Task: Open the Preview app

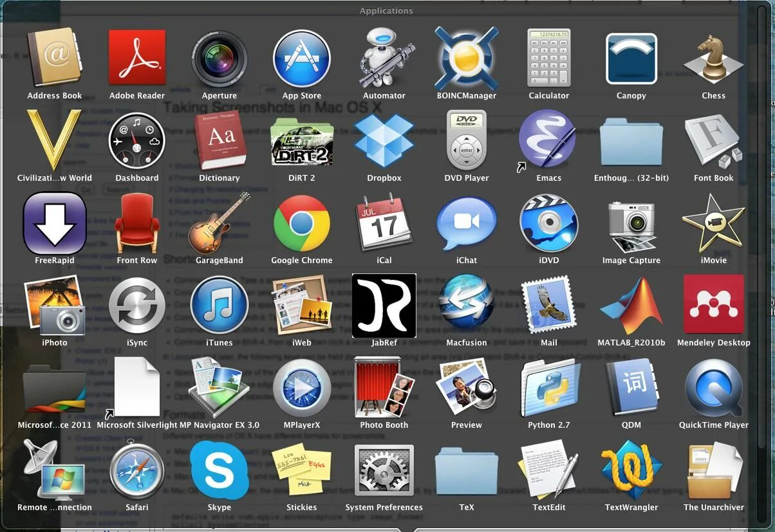Action: (467, 388)
